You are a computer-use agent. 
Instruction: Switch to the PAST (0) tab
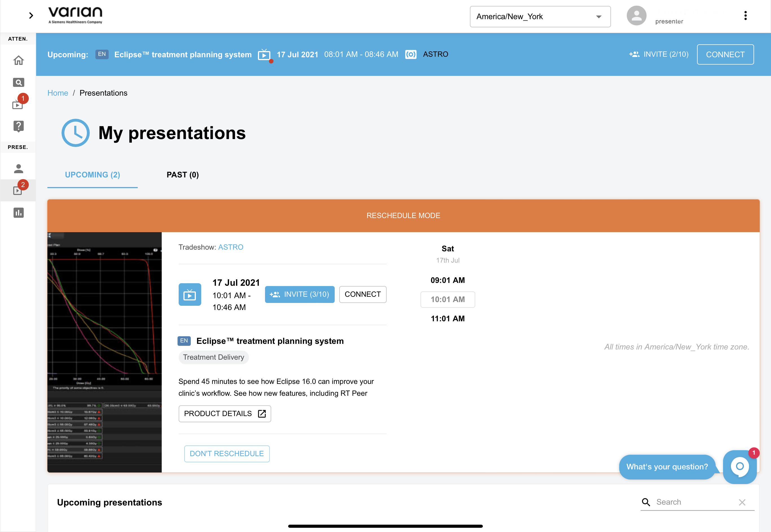tap(182, 175)
